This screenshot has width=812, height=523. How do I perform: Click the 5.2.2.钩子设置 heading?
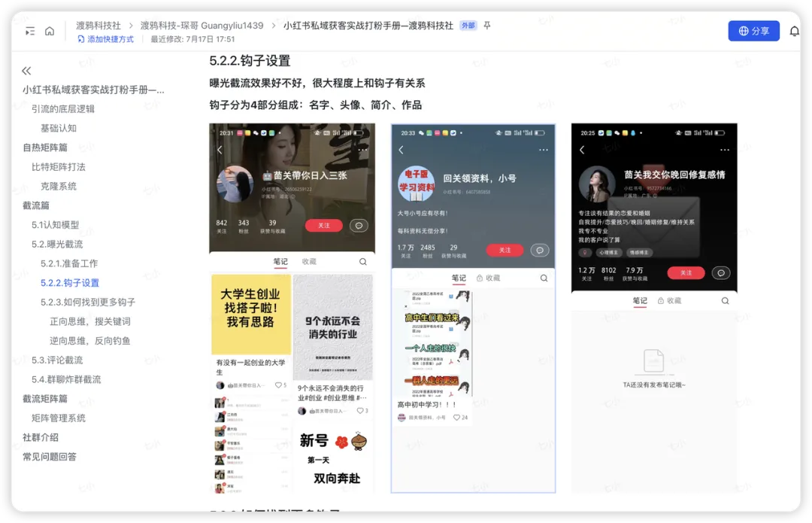[250, 61]
